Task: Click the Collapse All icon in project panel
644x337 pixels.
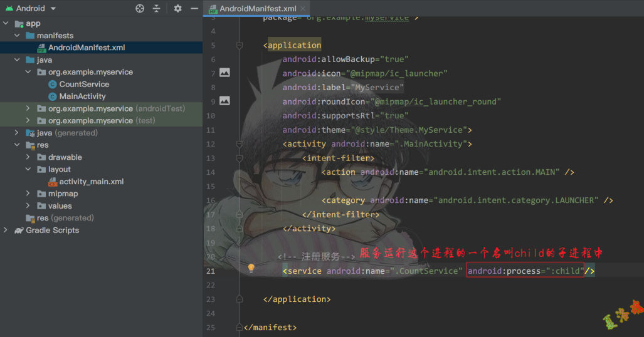Action: point(157,8)
